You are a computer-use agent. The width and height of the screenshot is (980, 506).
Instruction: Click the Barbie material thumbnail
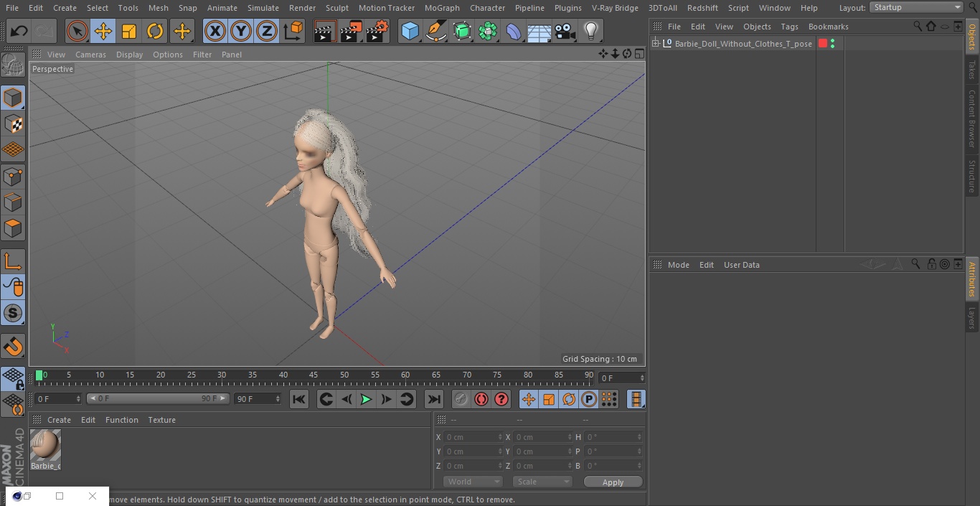coord(45,446)
